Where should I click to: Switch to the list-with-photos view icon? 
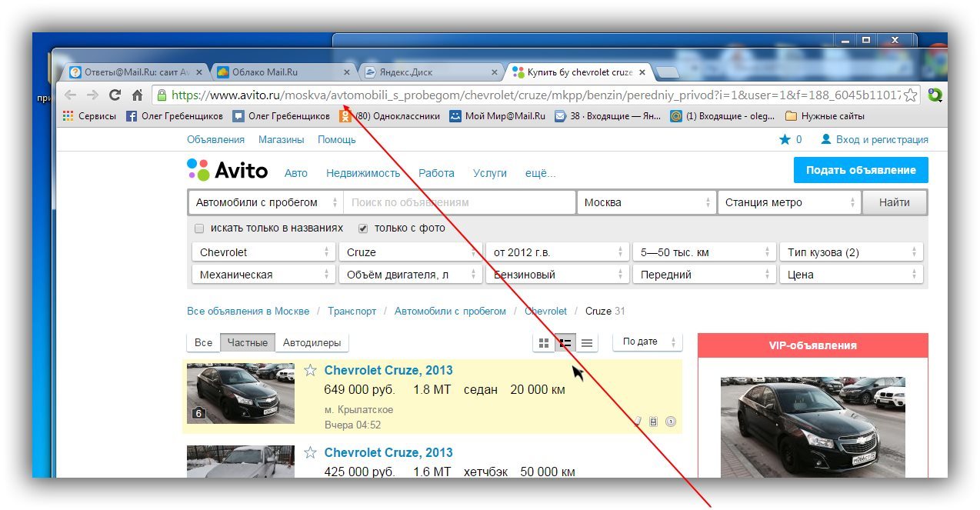(565, 343)
